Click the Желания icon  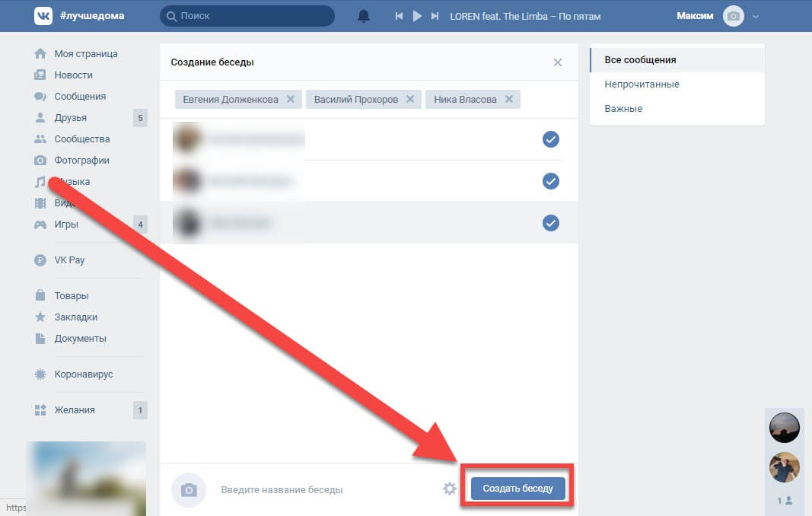click(x=40, y=409)
